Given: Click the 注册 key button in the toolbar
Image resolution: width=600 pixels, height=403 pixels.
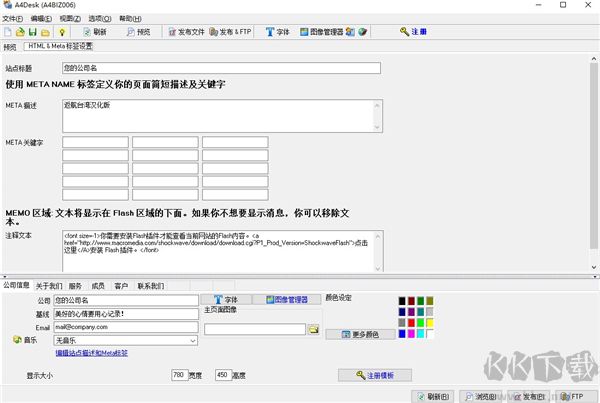Looking at the screenshot, I should [x=413, y=32].
